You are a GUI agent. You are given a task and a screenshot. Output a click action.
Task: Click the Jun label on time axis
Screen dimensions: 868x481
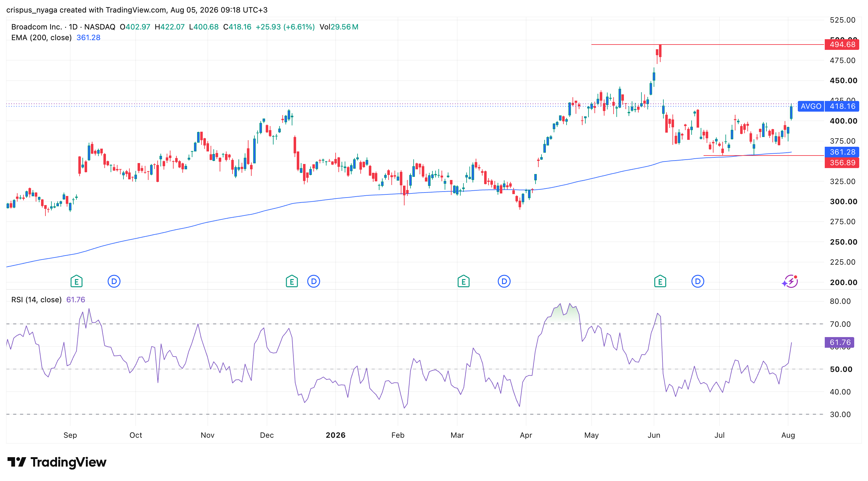click(x=654, y=435)
